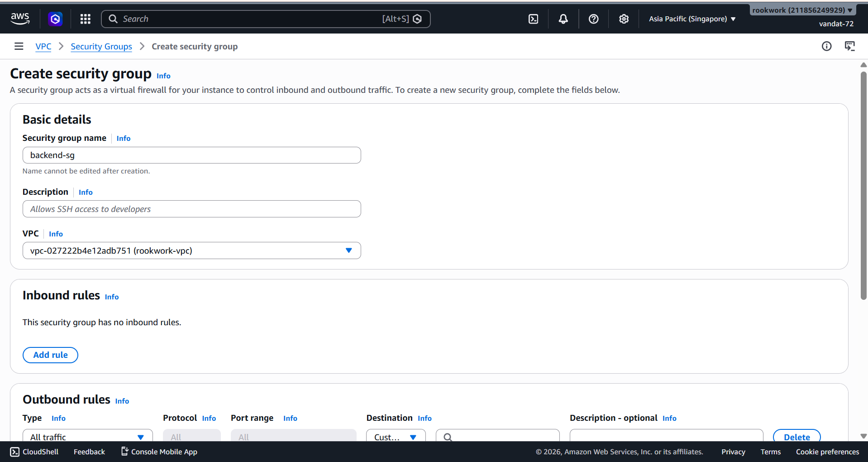868x462 pixels.
Task: Click the page vertical scrollbar
Action: pyautogui.click(x=863, y=186)
